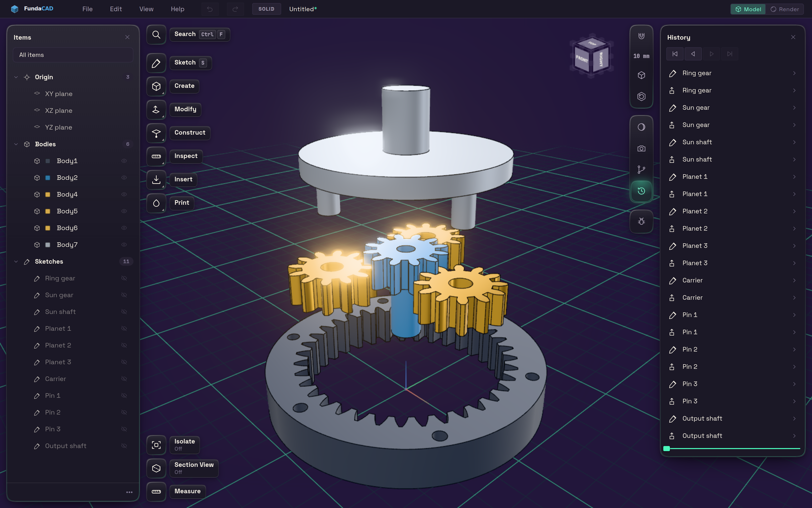The image size is (812, 508).
Task: Enable Section View
Action: pos(156,468)
